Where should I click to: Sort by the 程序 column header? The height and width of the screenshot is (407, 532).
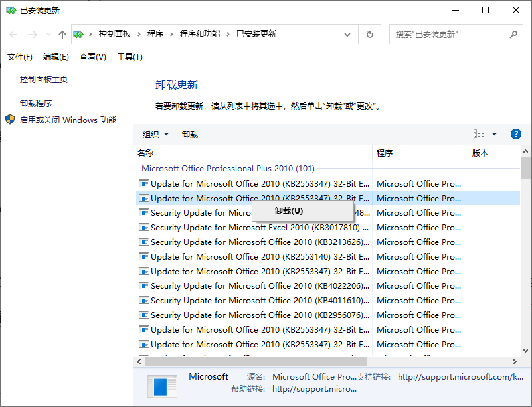tap(420, 153)
